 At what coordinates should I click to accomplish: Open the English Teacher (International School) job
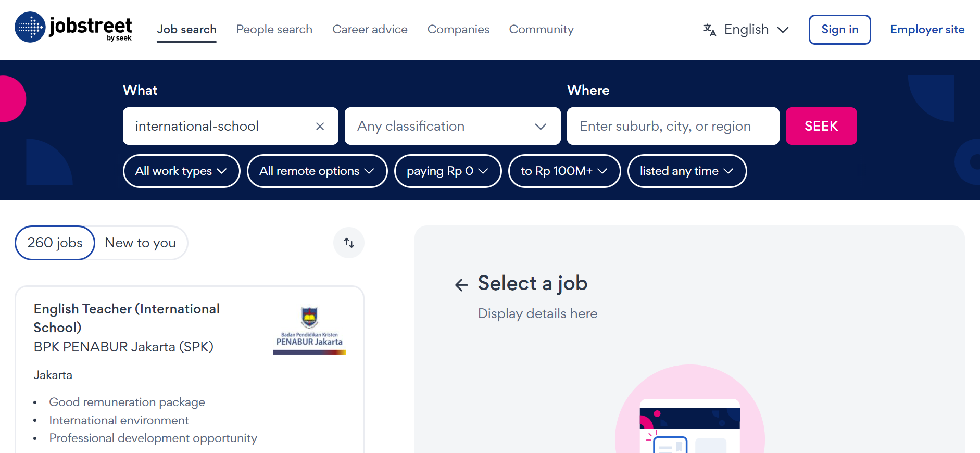coord(127,318)
